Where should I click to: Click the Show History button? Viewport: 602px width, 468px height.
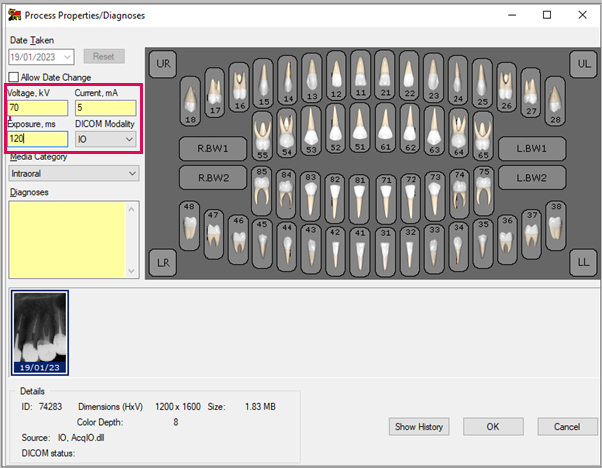419,427
